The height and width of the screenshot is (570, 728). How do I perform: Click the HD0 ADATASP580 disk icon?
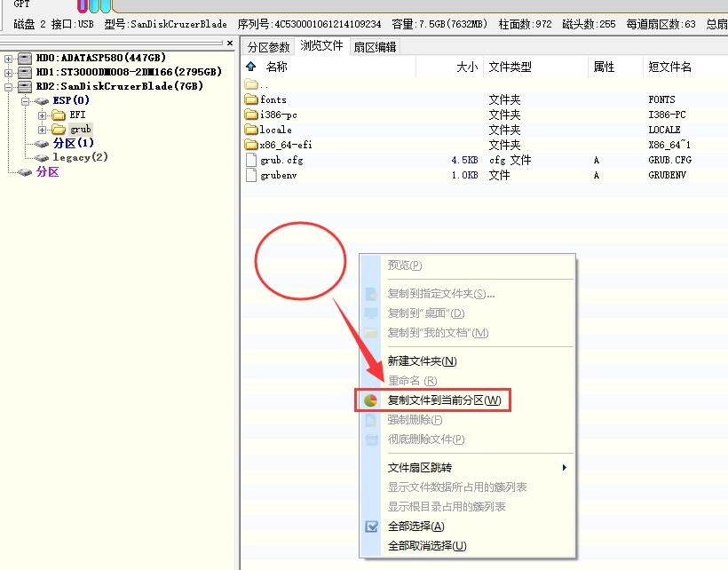click(x=24, y=59)
